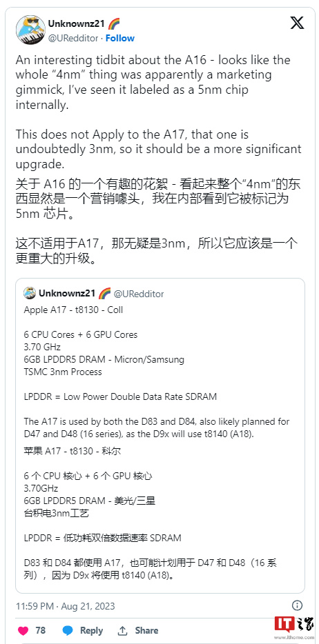The height and width of the screenshot is (644, 319).
Task: Open the Unknownz21 name in the quoted tweet
Action: [x=67, y=293]
